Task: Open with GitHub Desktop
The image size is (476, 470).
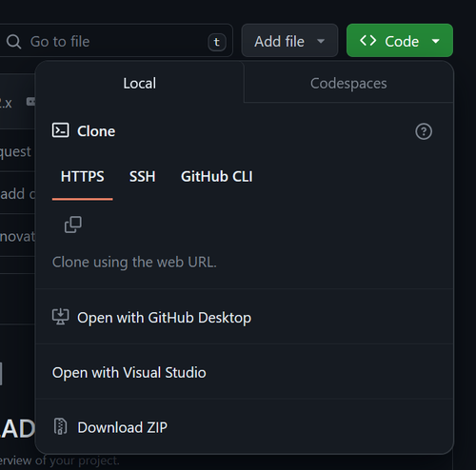Action: coord(245,317)
